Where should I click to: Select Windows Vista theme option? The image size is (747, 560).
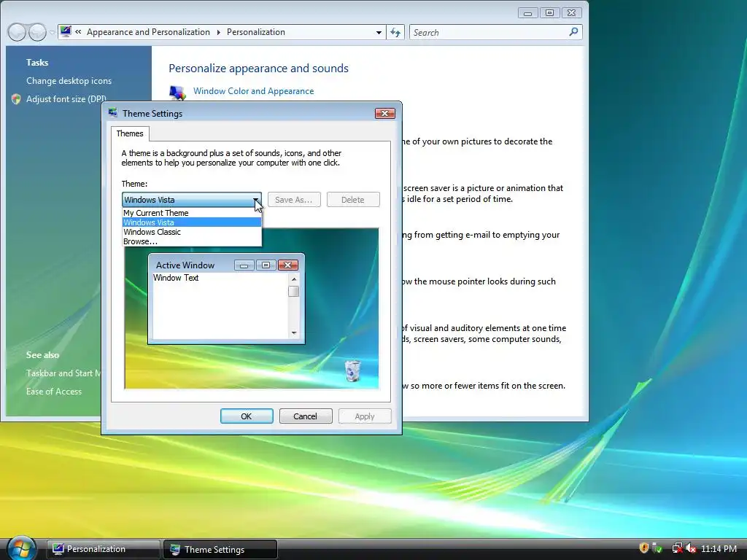pyautogui.click(x=192, y=222)
